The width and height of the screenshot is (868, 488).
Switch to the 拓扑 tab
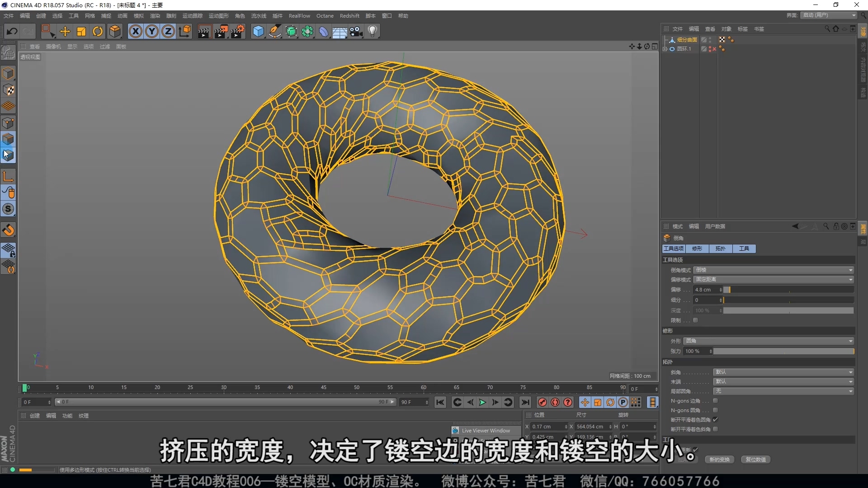(721, 249)
